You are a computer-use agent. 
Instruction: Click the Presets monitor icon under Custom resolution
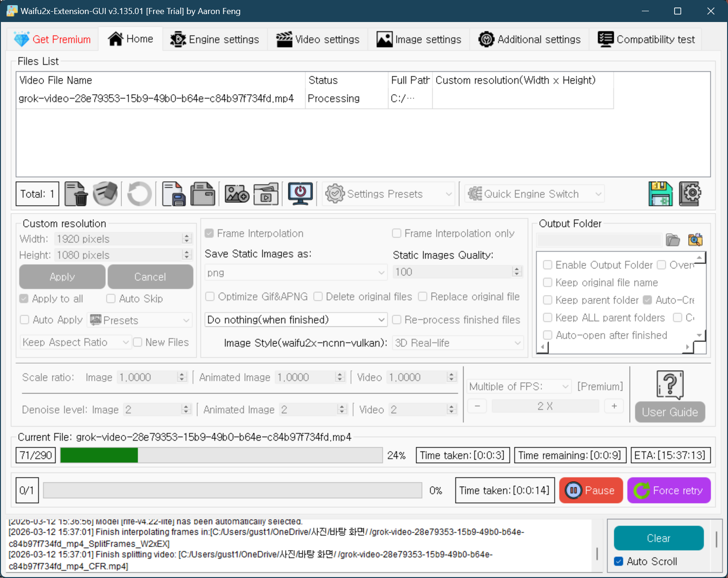click(x=96, y=320)
